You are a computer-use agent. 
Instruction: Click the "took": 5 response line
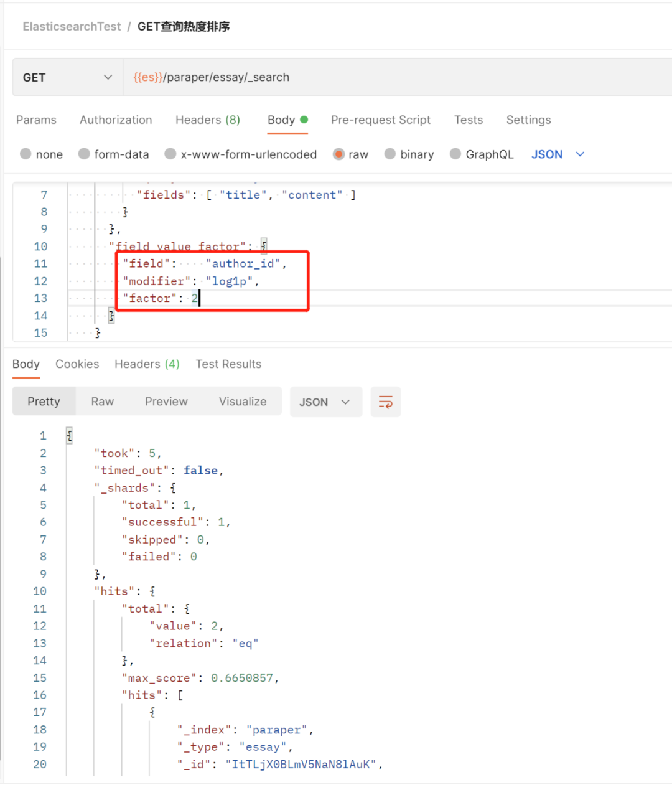click(128, 453)
